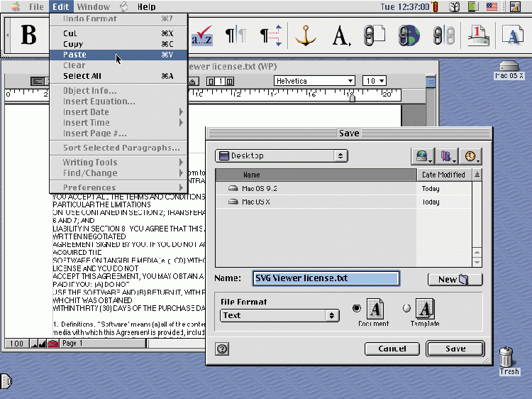The height and width of the screenshot is (399, 532).
Task: Sort by the Date Modified column header
Action: (444, 175)
